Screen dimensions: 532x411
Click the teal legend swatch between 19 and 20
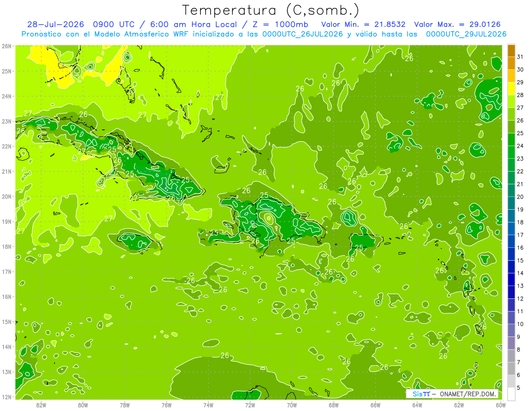pos(512,203)
